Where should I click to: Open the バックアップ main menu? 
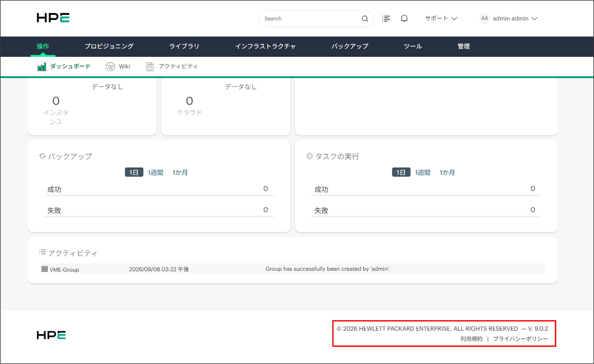[x=350, y=46]
